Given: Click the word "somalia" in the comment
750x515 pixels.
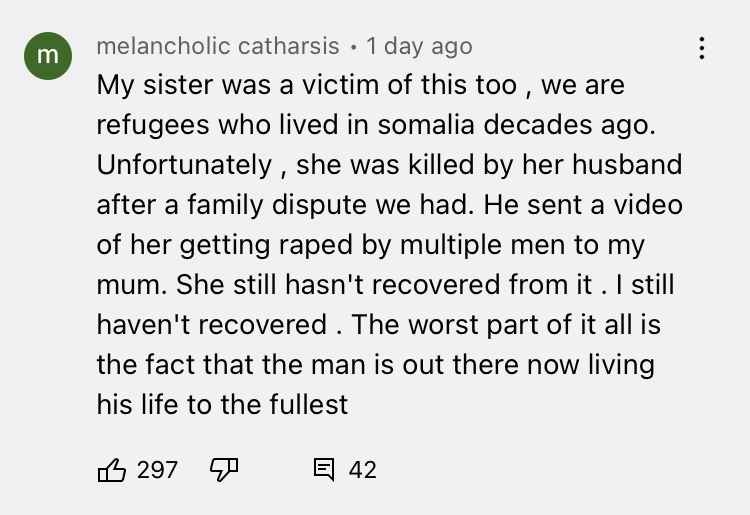Looking at the screenshot, I should (x=432, y=124).
